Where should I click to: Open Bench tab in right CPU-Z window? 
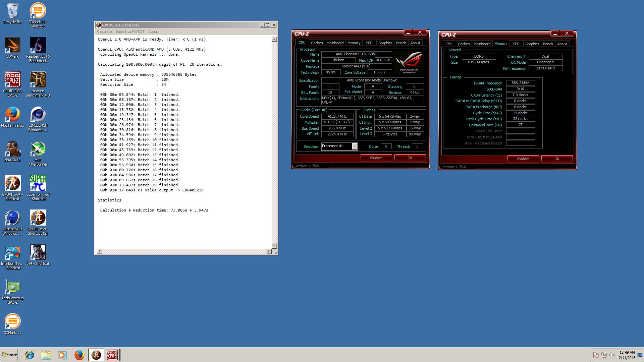pyautogui.click(x=548, y=44)
